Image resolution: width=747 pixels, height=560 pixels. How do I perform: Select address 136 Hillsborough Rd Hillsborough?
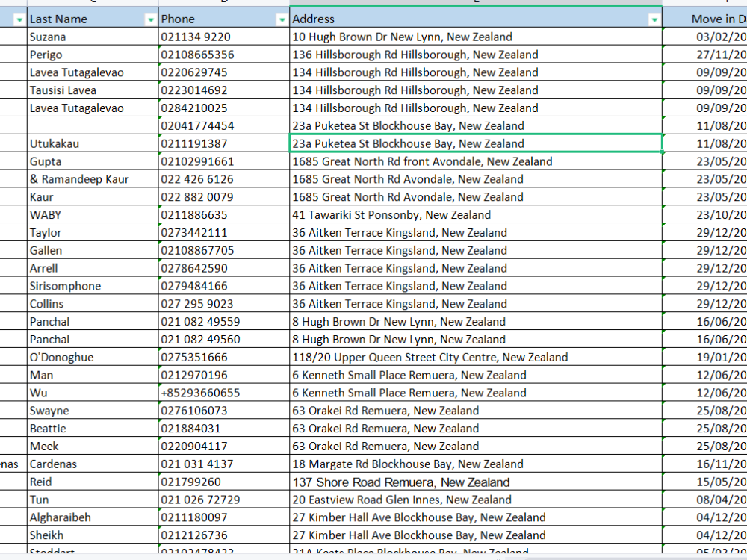click(x=476, y=55)
